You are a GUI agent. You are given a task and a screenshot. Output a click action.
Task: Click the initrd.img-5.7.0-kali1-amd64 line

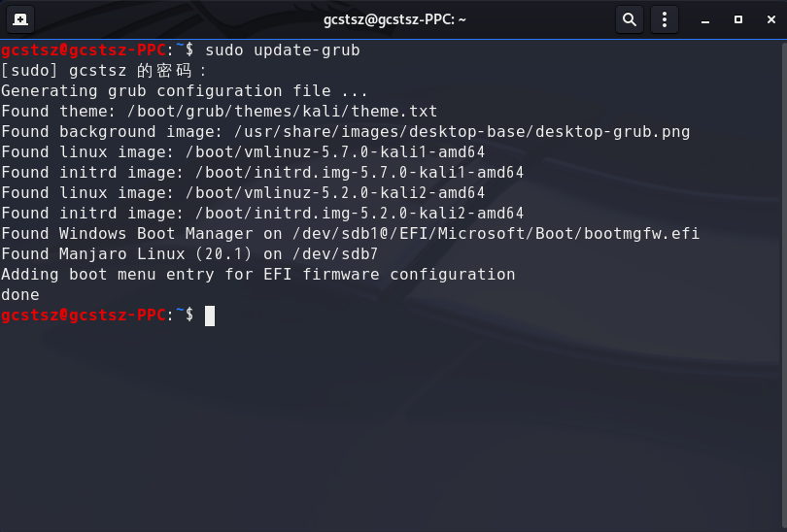262,173
